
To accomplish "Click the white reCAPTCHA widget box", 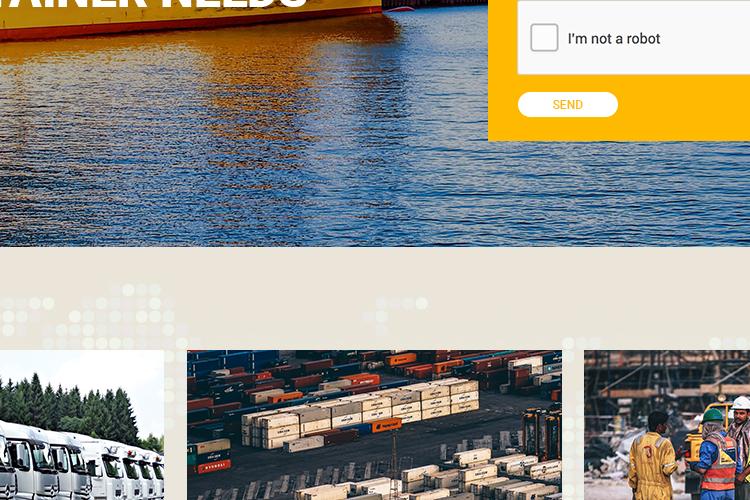I will click(634, 37).
